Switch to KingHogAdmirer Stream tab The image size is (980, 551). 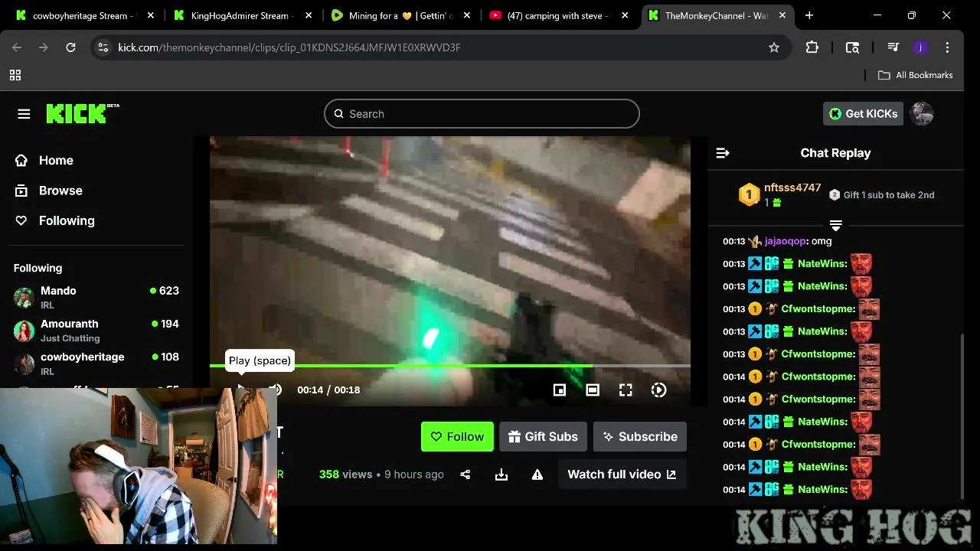tap(241, 15)
